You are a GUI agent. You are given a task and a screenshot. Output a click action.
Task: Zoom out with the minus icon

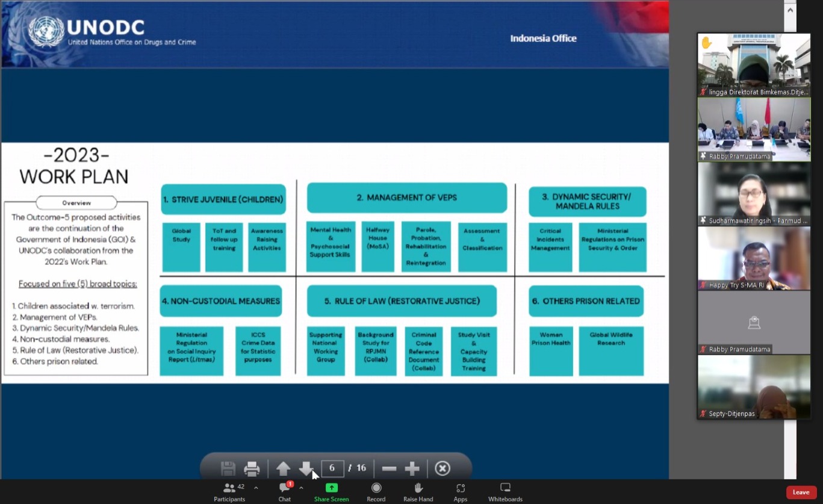click(x=389, y=468)
